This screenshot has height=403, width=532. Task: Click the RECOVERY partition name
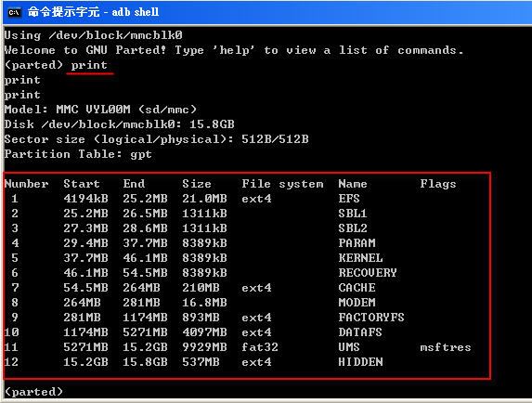click(x=368, y=273)
